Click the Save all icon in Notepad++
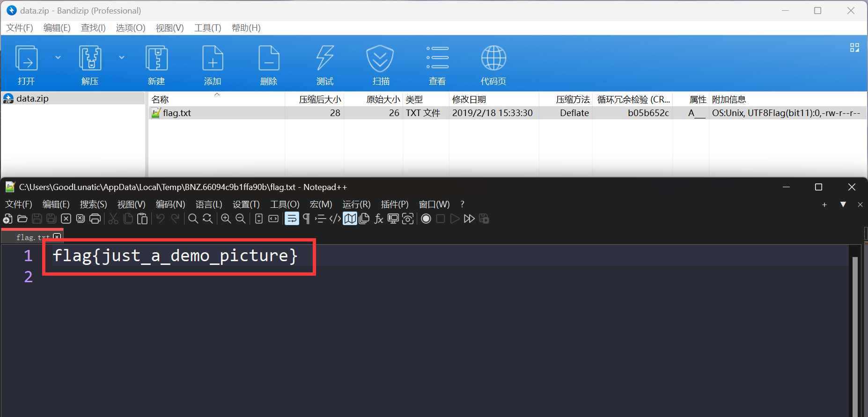Screen dimensions: 868x417 pyautogui.click(x=51, y=219)
